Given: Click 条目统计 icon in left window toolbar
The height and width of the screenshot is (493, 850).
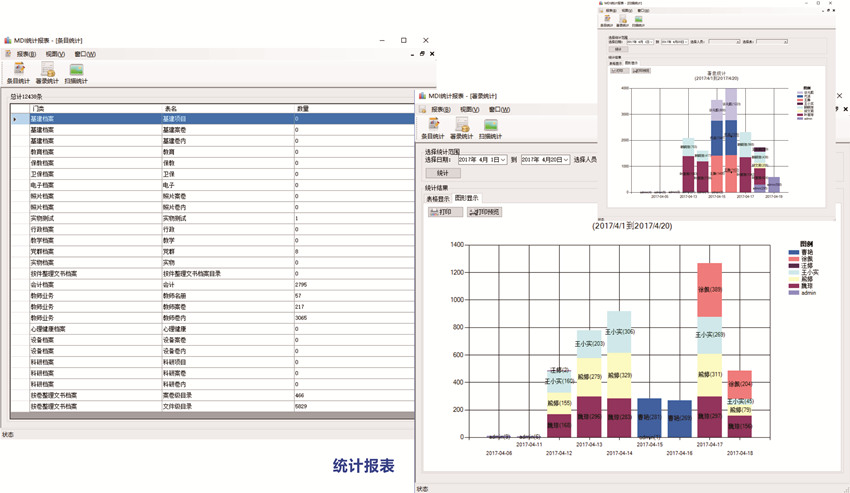Looking at the screenshot, I should coord(19,73).
